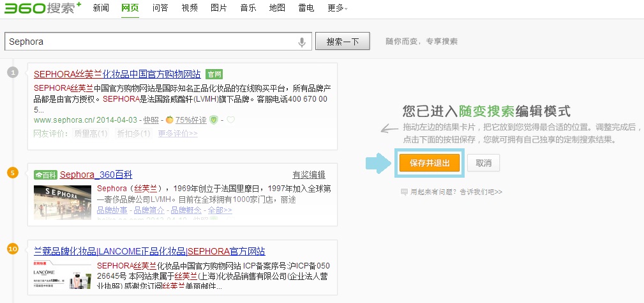
Task: Switch to the 新闻 search tab
Action: (100, 8)
